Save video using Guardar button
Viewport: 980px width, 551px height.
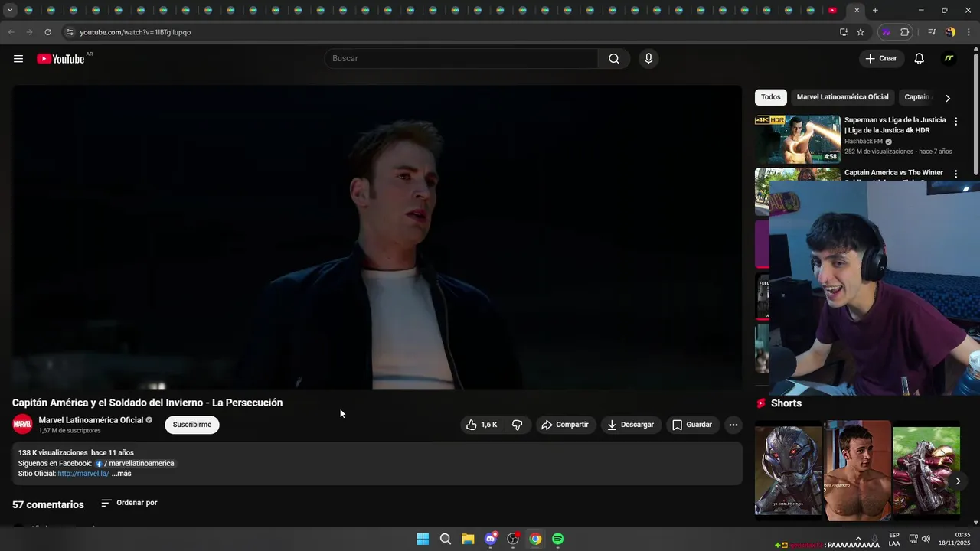tap(692, 425)
